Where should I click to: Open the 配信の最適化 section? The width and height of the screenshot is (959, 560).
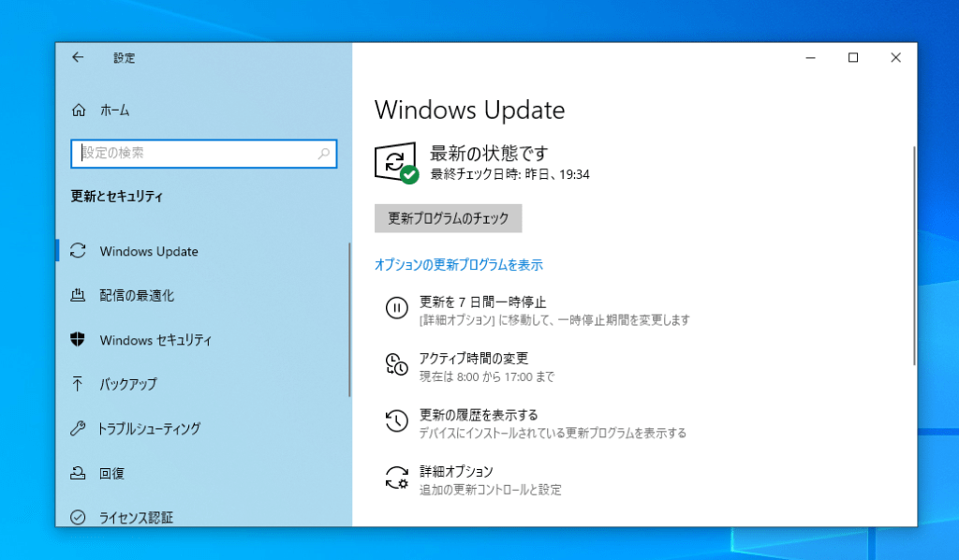point(137,295)
